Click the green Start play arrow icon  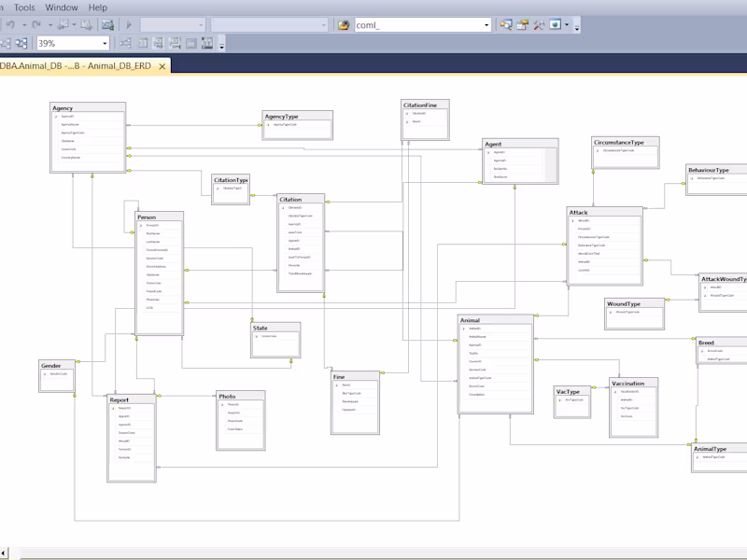[129, 24]
